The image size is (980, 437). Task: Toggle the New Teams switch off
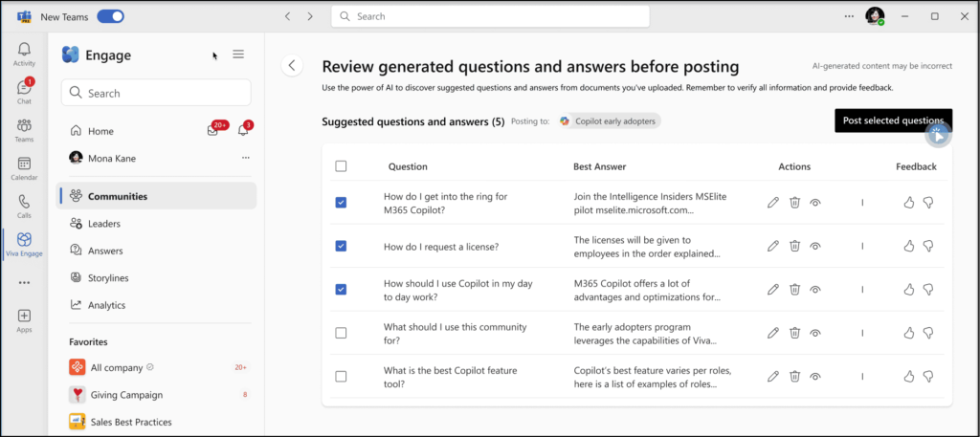coord(111,17)
